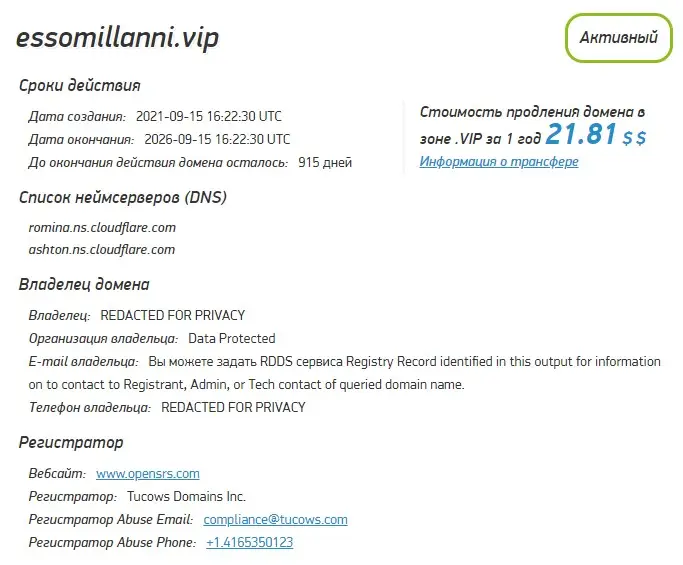Select the romina.ns.cloudflare.com nameserver entry

click(x=102, y=228)
